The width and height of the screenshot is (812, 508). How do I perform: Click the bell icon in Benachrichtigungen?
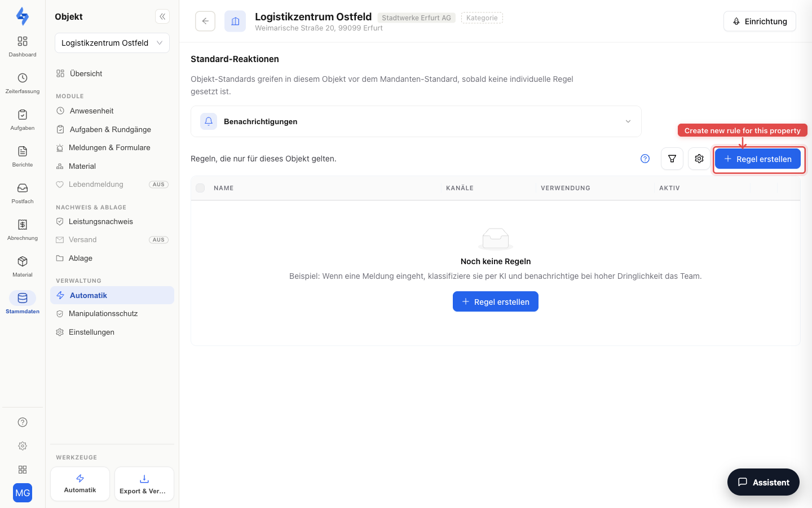(209, 121)
